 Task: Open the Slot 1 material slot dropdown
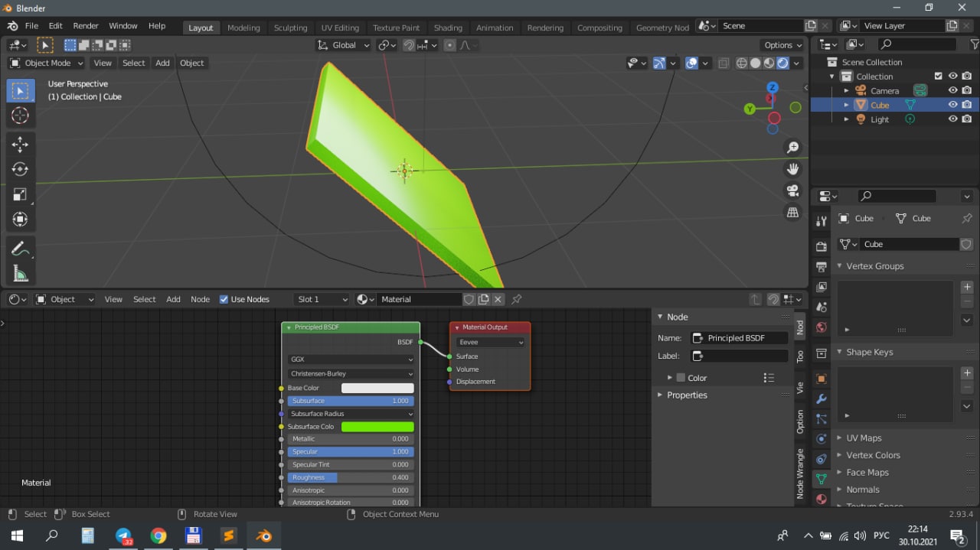tap(322, 299)
